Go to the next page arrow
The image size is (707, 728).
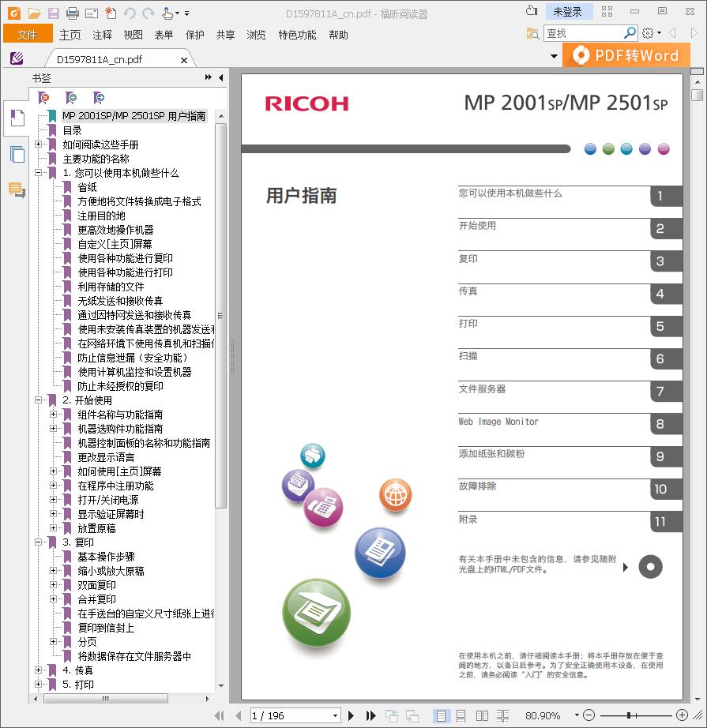(x=352, y=715)
